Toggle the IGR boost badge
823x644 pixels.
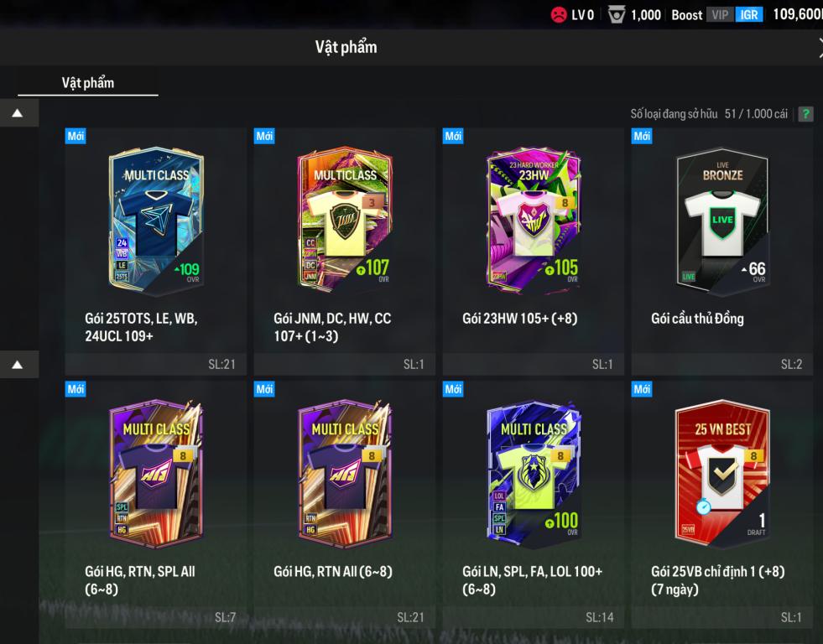point(749,15)
